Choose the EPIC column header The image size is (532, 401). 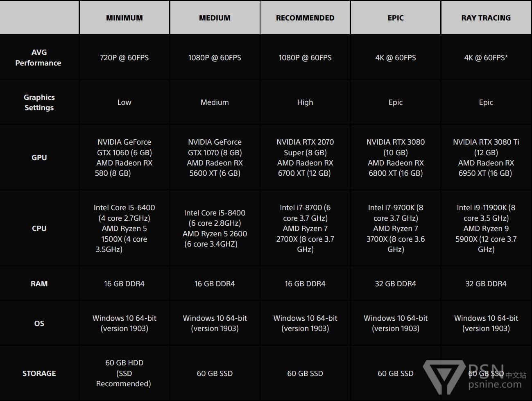[396, 18]
